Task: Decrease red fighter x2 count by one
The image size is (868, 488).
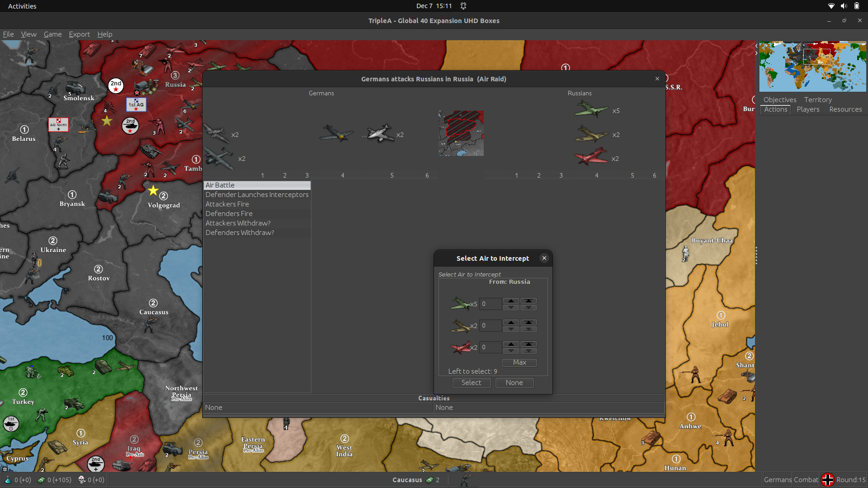Action: [x=511, y=351]
